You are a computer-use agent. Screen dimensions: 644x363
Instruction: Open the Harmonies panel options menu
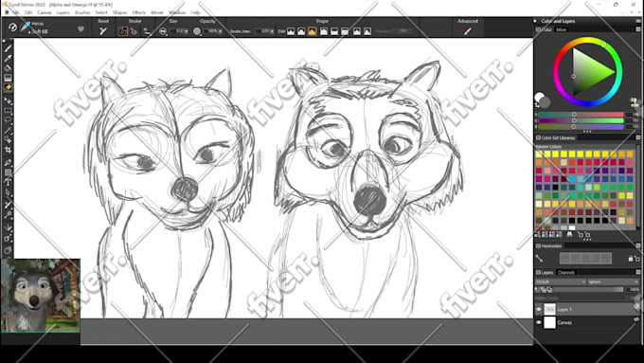[638, 245]
